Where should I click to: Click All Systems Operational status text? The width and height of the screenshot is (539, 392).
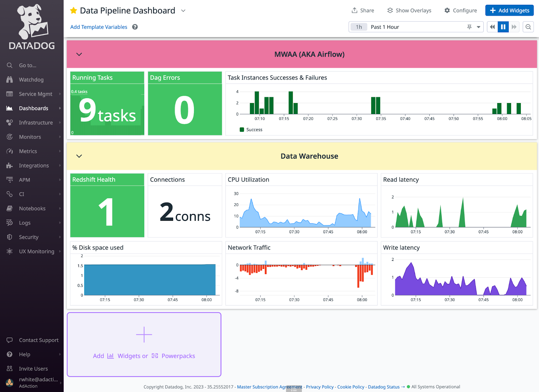[436, 387]
